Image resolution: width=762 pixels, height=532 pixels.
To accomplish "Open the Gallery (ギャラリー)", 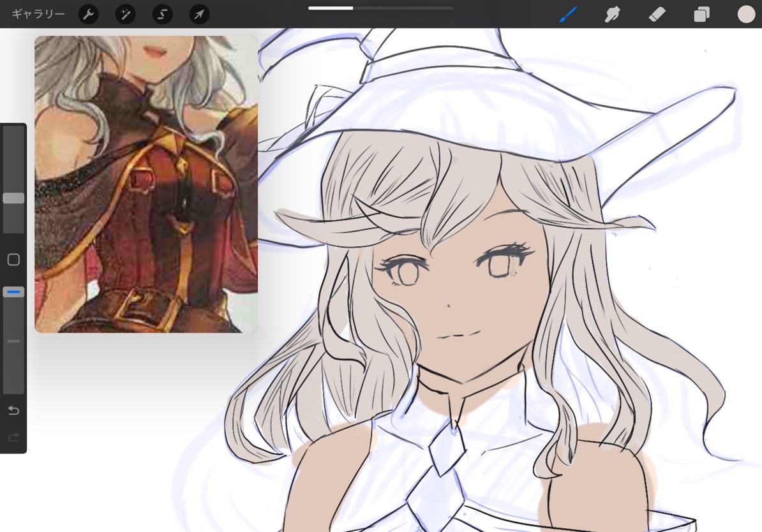I will pos(38,14).
